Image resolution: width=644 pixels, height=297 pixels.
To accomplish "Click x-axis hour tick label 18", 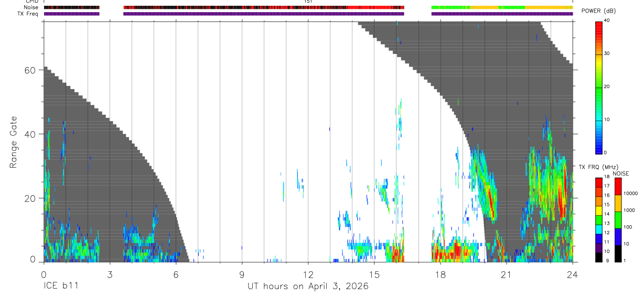I will [440, 274].
